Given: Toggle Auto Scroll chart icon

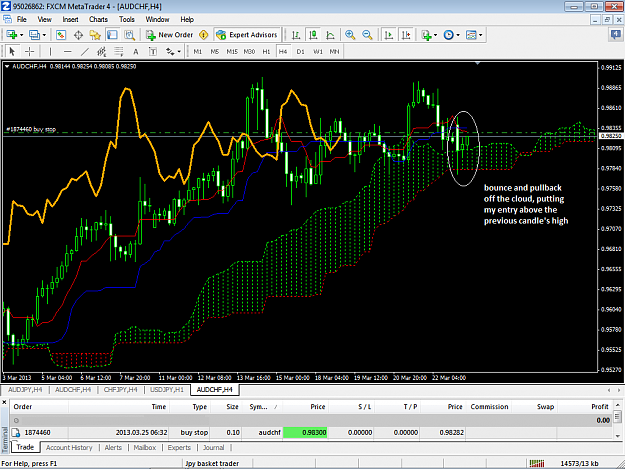Looking at the screenshot, I should click(388, 35).
